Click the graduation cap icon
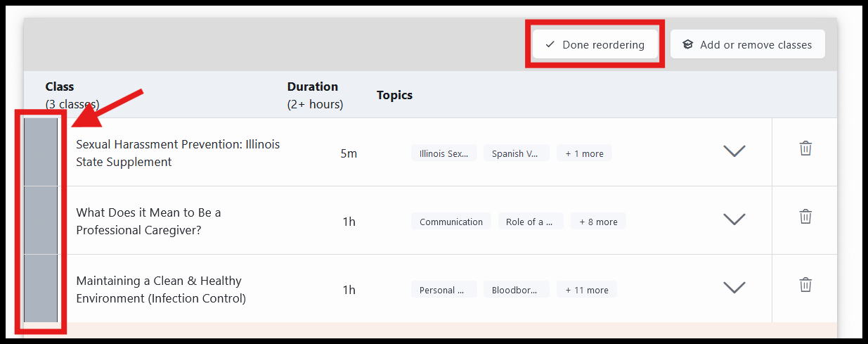 coord(688,44)
